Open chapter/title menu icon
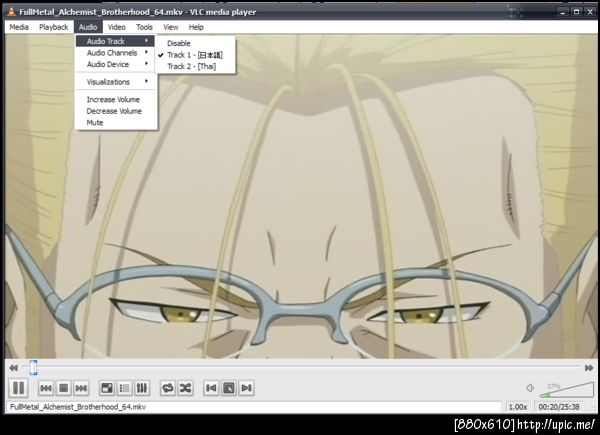Image resolution: width=600 pixels, height=435 pixels. (x=228, y=388)
